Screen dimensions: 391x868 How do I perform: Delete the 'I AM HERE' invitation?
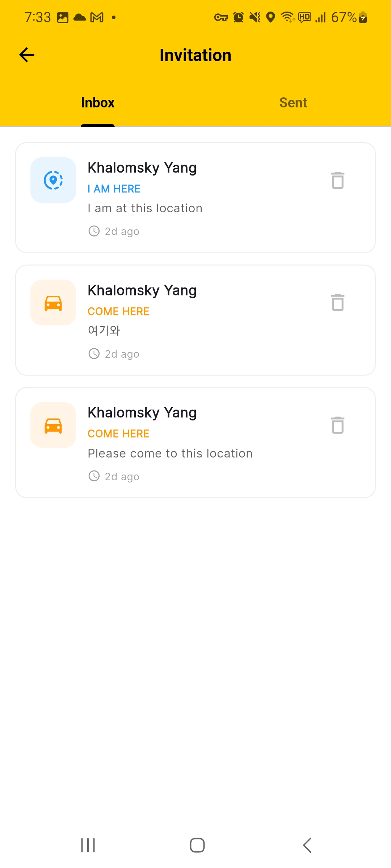[337, 180]
